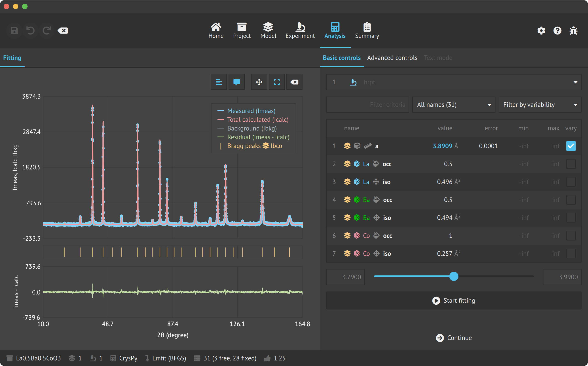Open the All names (31) dropdown
This screenshot has width=588, height=366.
tap(454, 105)
